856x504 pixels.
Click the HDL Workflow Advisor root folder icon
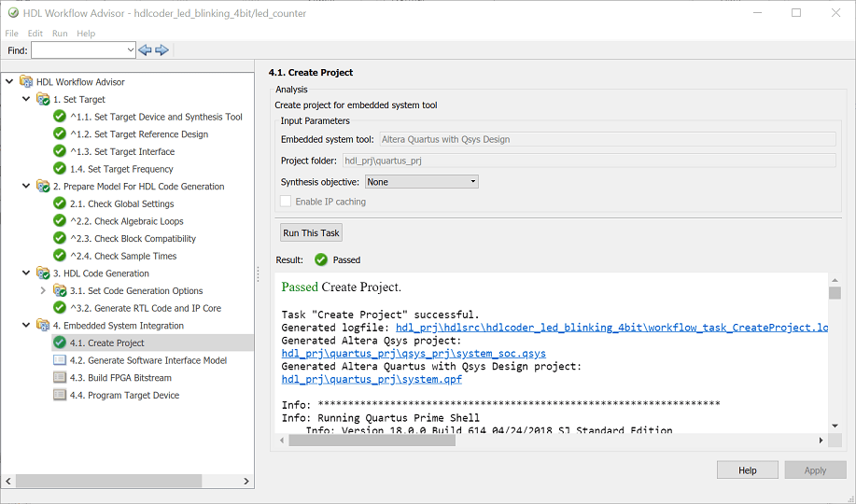click(x=26, y=82)
